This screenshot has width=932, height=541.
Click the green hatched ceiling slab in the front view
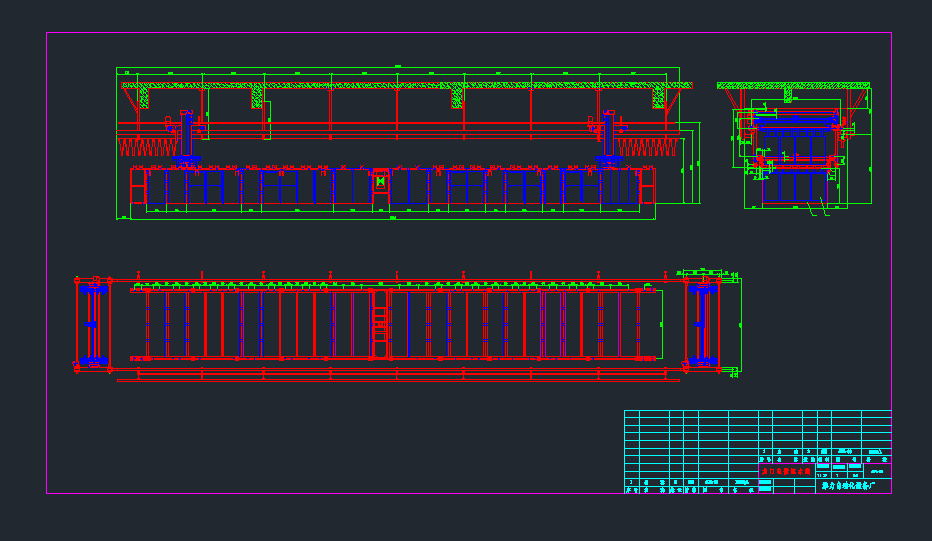click(400, 86)
